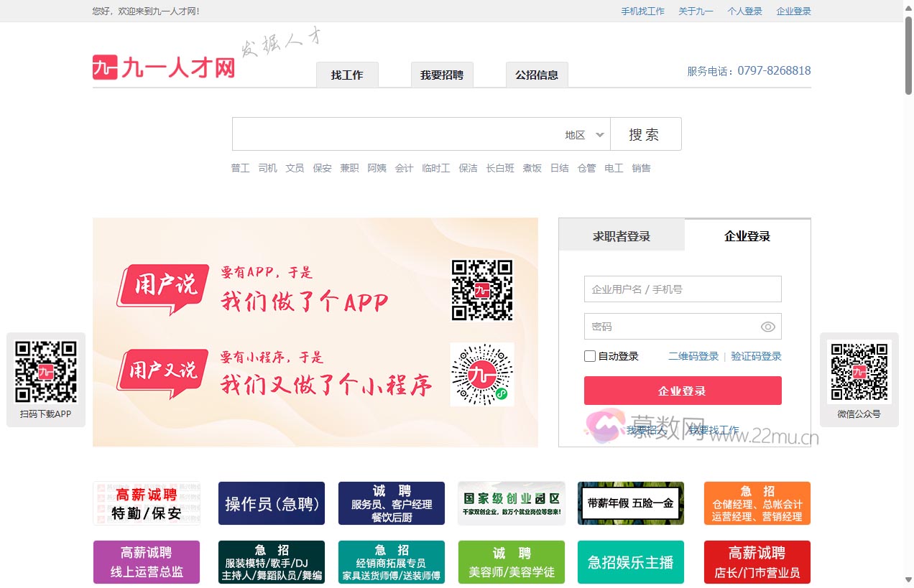
Task: Toggle password visibility with the eye icon
Action: click(768, 326)
